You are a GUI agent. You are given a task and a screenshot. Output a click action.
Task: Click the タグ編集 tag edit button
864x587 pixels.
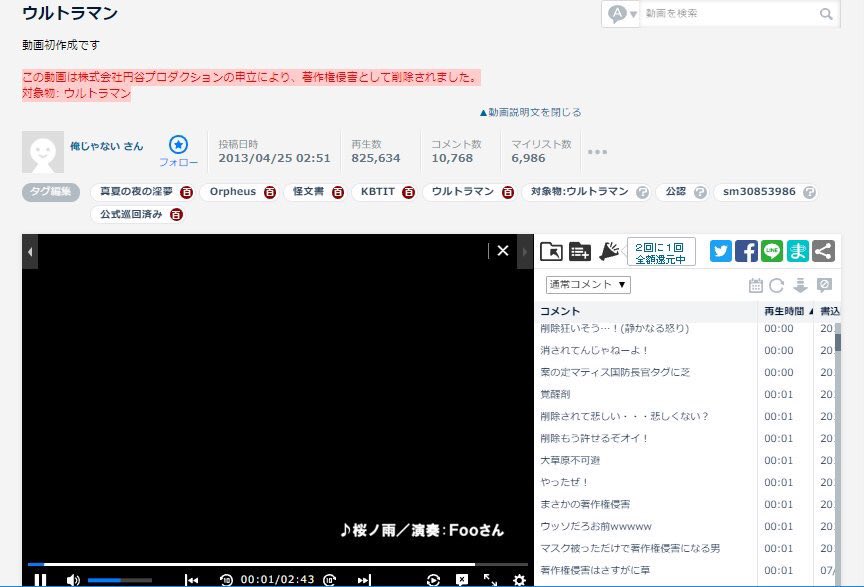pos(51,192)
